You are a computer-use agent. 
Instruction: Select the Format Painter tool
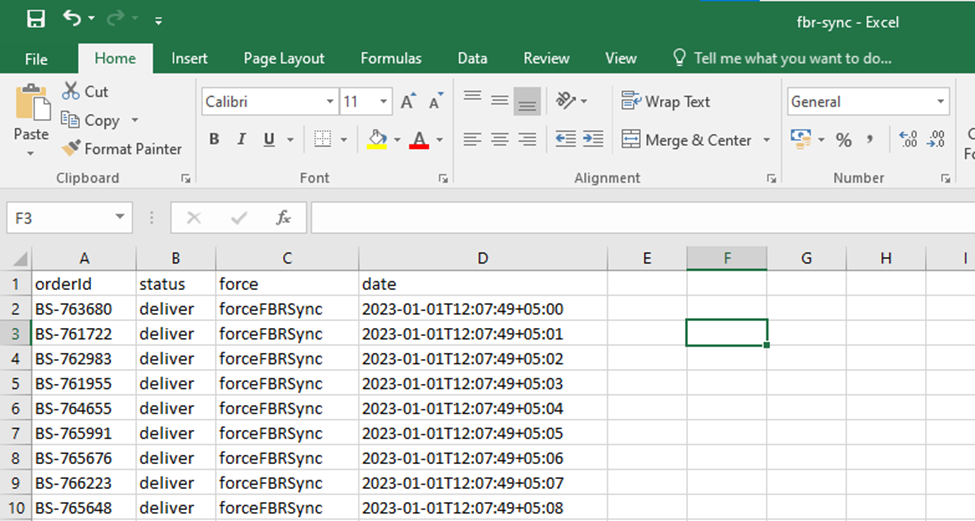tap(122, 149)
